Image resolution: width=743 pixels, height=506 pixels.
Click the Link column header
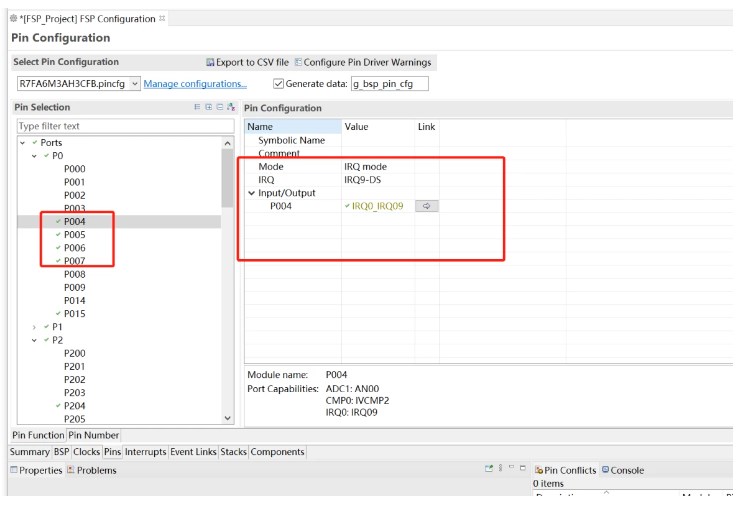426,127
